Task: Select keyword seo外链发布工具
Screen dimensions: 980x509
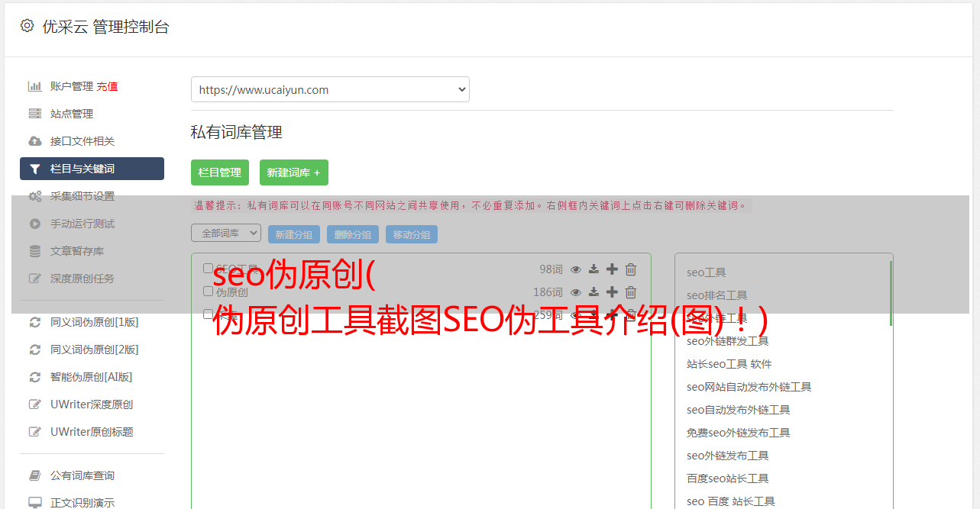Action: coord(728,456)
